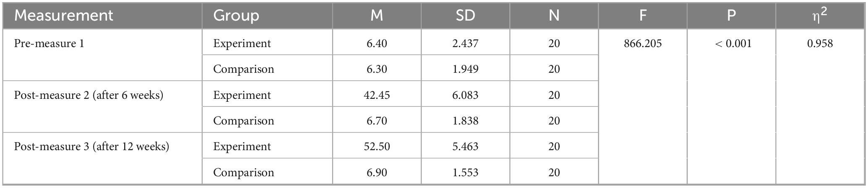Click the P value < 0.001
Screen dimensions: 868x188
(x=733, y=43)
